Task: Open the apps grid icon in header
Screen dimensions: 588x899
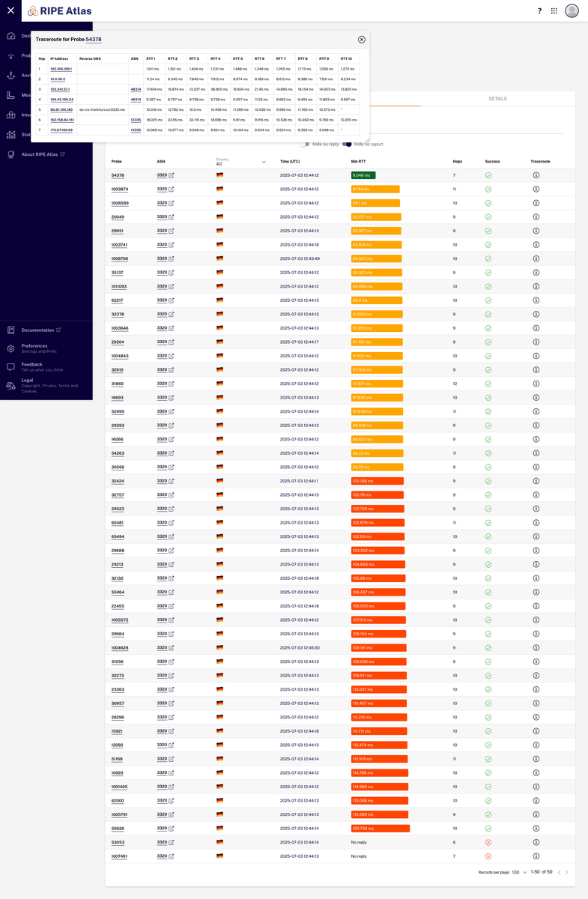Action: click(x=554, y=11)
